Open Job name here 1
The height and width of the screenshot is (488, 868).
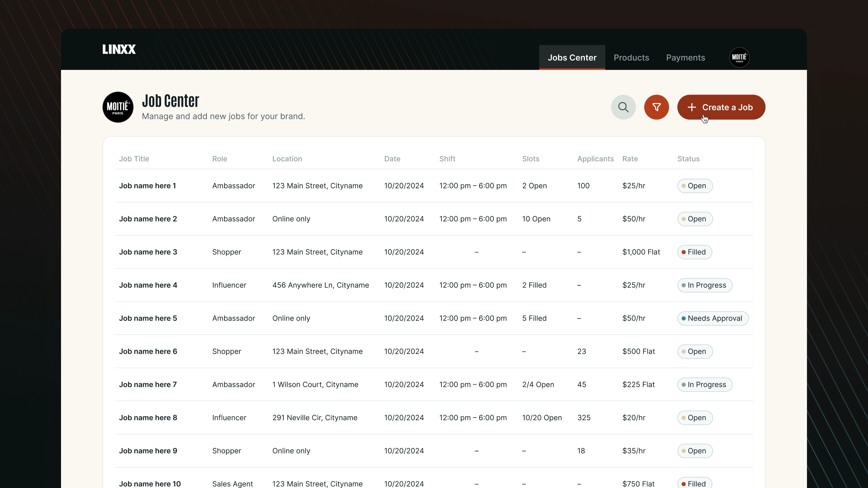coord(147,186)
